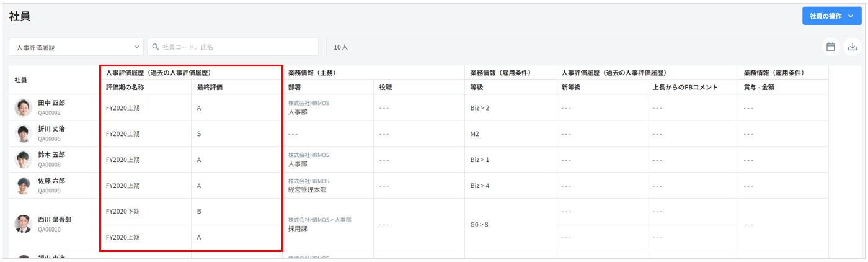The height and width of the screenshot is (262, 868).
Task: Click 鈴木 五郎's avatar photo
Action: [23, 160]
